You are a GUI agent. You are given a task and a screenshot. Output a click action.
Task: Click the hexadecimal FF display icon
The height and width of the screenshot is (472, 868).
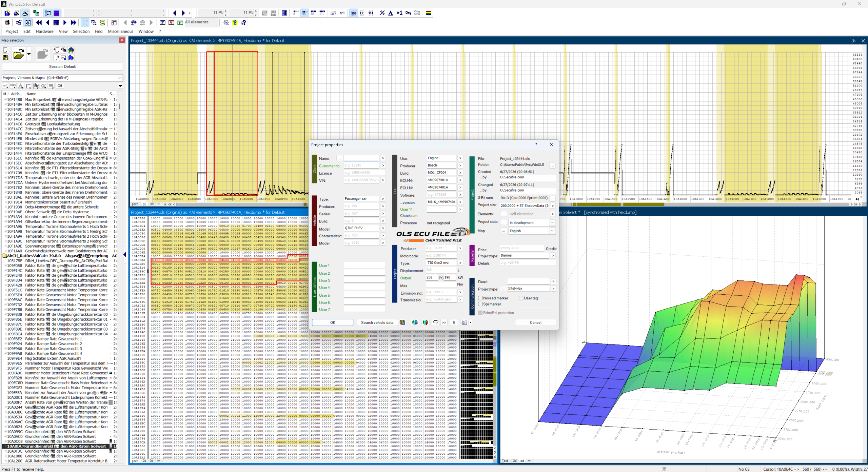click(x=362, y=13)
